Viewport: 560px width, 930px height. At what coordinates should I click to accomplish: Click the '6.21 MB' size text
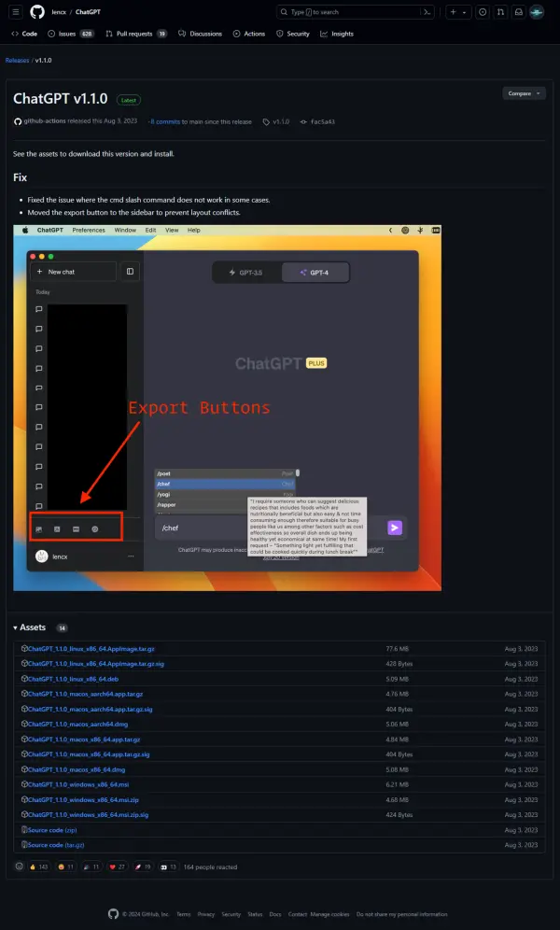[x=397, y=784]
